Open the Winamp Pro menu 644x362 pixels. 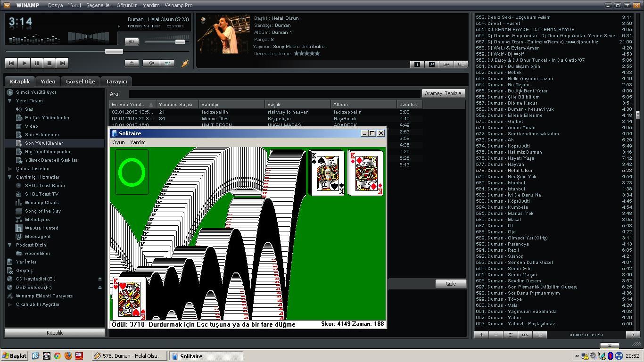[179, 5]
